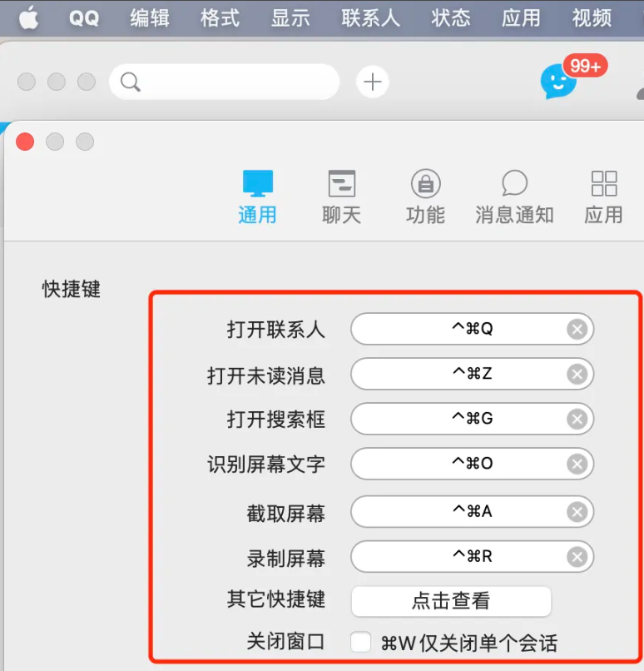Click the search field in QQ main window
644x671 pixels.
225,82
